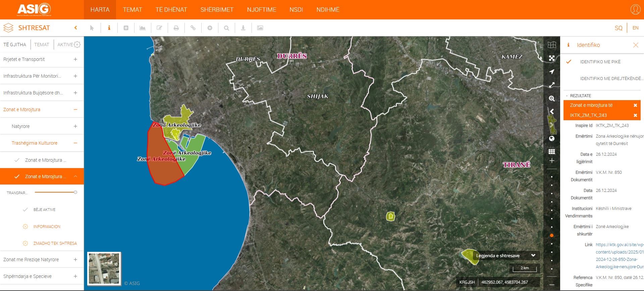Adjust the TRANSPAR... transparency slider handle

tap(75, 192)
